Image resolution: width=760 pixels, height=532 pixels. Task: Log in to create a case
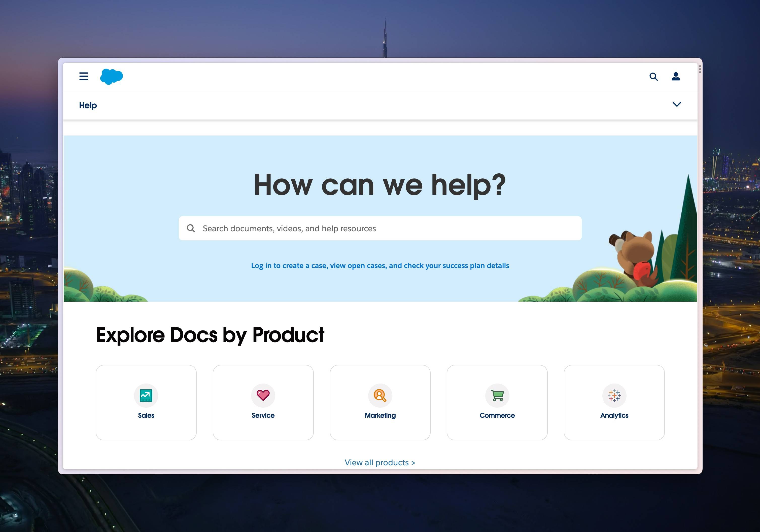pos(380,265)
